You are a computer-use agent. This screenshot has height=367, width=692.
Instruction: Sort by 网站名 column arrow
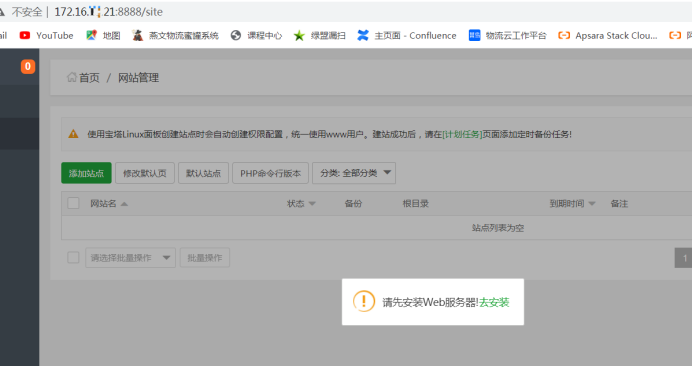[x=124, y=204]
